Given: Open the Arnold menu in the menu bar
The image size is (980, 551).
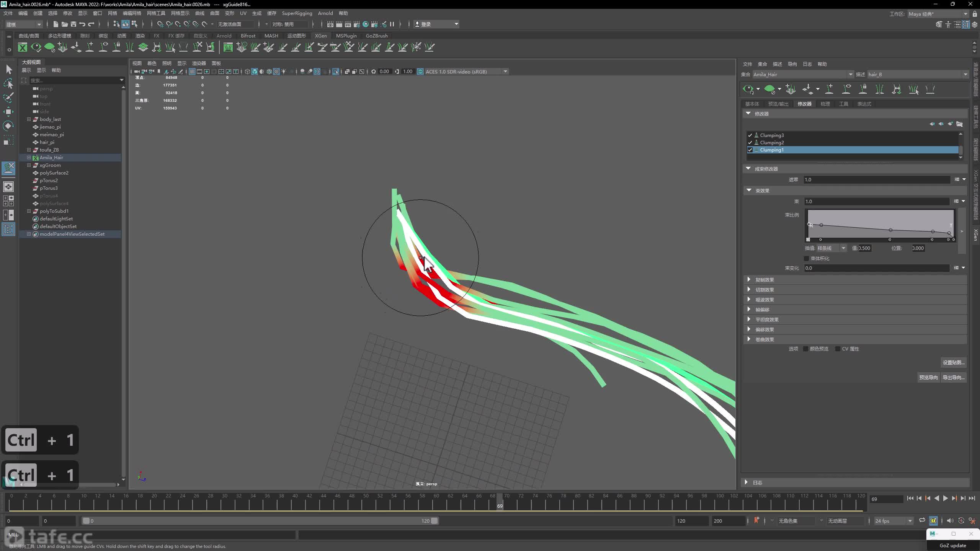Looking at the screenshot, I should 325,13.
